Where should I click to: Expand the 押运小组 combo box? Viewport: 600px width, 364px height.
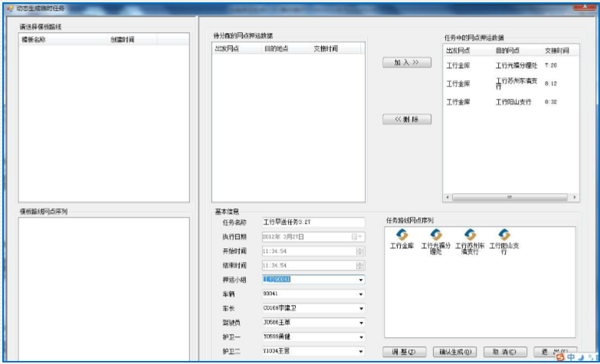click(x=360, y=280)
